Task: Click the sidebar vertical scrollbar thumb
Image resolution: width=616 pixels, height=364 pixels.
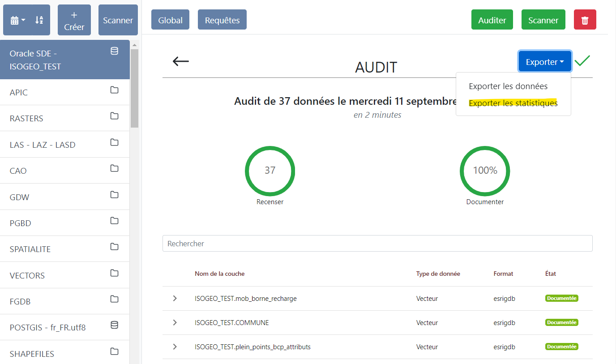Action: [134, 88]
